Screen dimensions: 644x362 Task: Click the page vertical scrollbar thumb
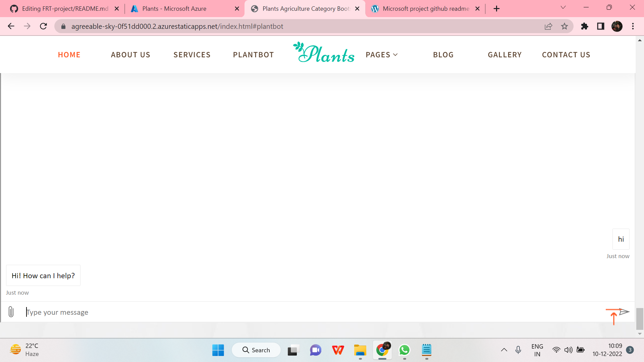coord(640,318)
